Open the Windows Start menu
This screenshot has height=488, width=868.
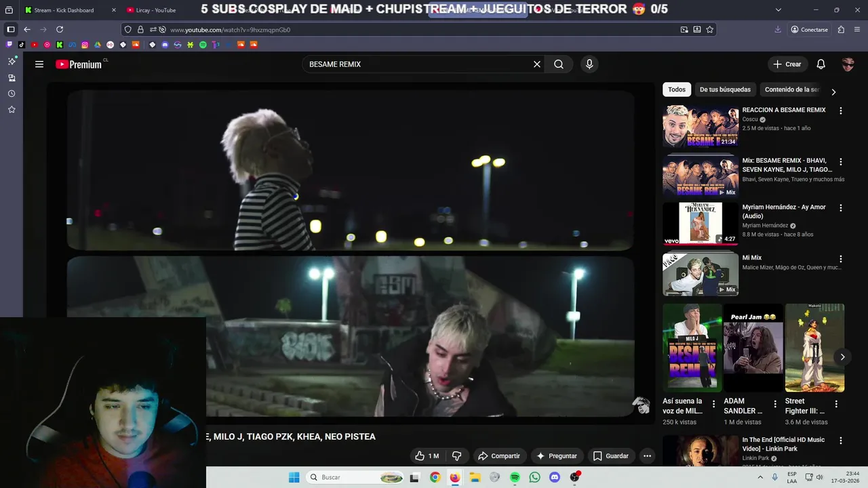click(294, 477)
